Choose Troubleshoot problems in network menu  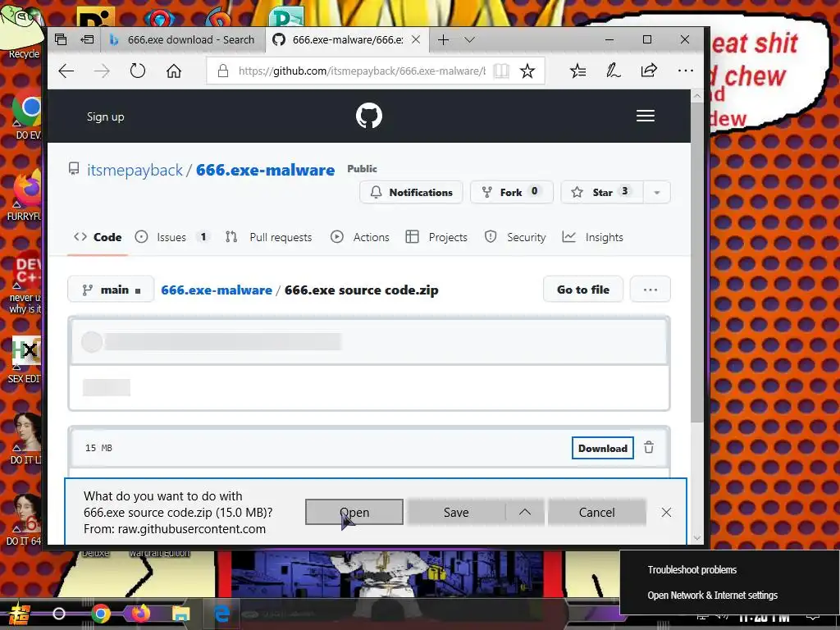(x=692, y=569)
